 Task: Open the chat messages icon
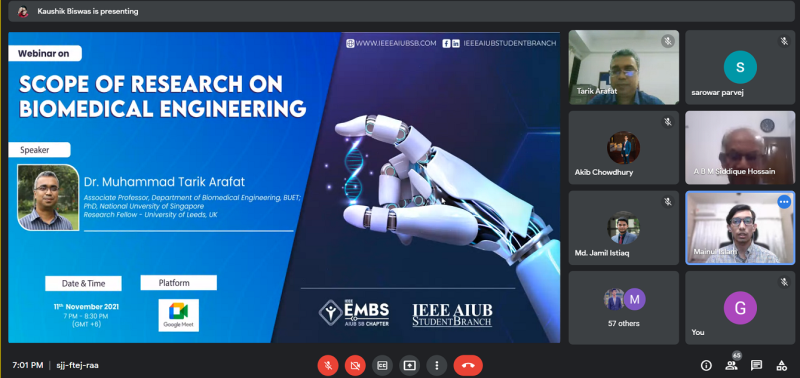pyautogui.click(x=756, y=365)
